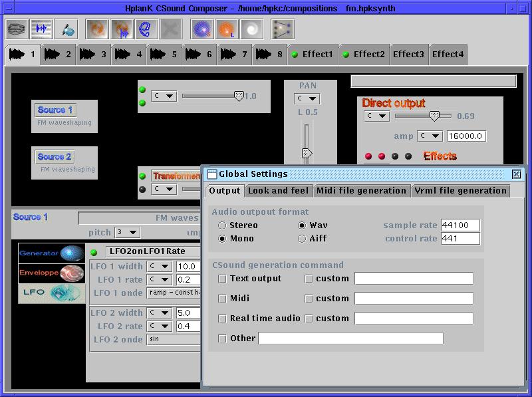
Task: Click the Source 2 button
Action: click(55, 157)
